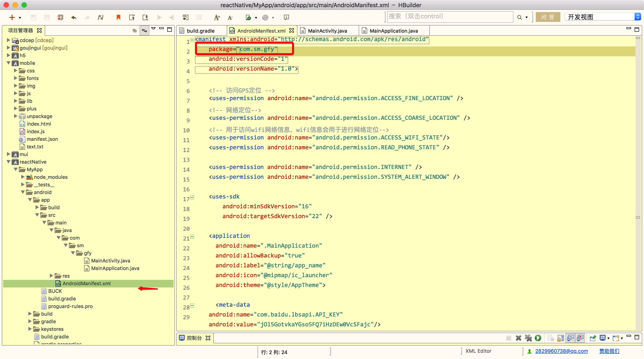Switch to the build.gradle tab
The width and height of the screenshot is (644, 359).
[x=201, y=31]
